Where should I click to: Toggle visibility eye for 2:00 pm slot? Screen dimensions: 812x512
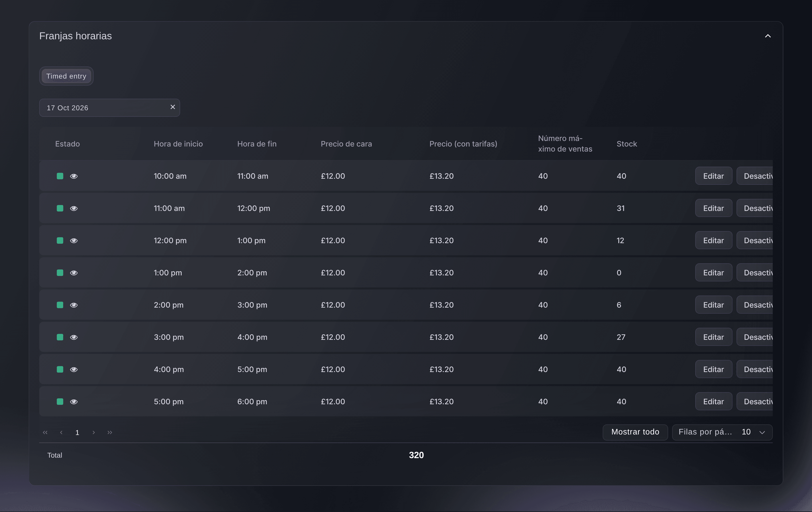[x=74, y=305]
